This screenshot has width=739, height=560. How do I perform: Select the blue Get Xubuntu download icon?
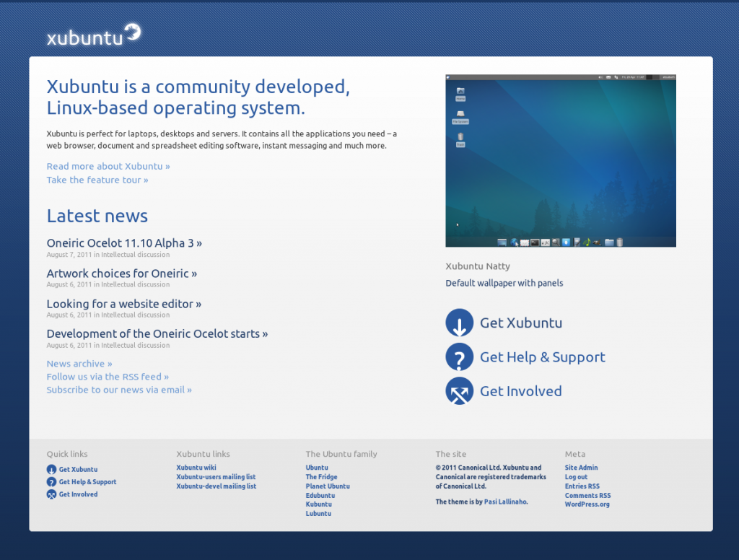coord(460,323)
